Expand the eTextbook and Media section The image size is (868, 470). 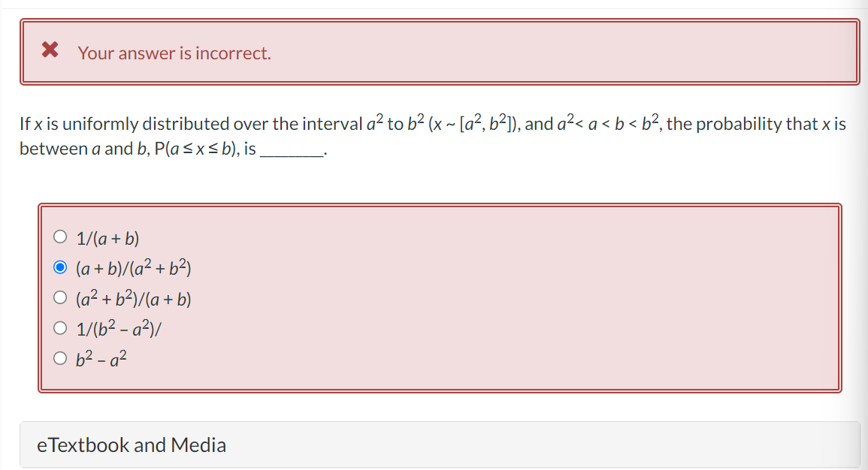click(132, 445)
